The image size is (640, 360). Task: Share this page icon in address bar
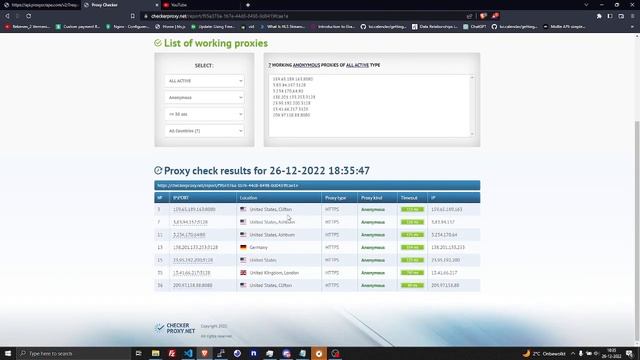point(469,16)
